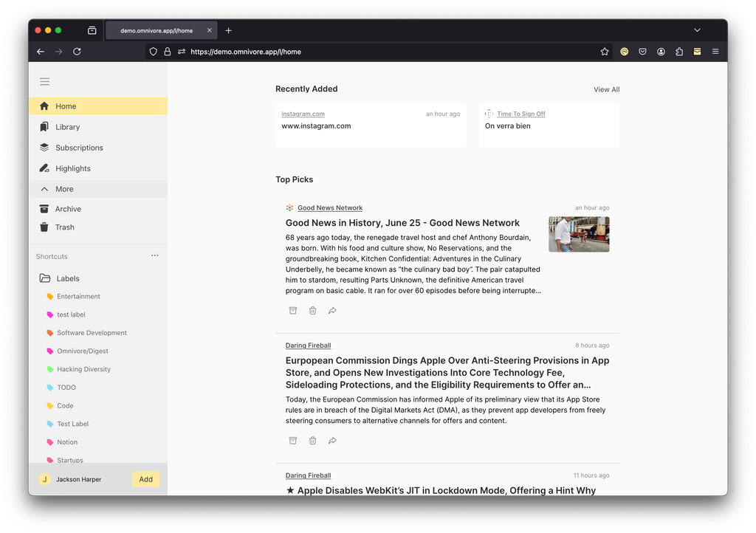Select the Entertainment label
This screenshot has height=533, width=756.
click(x=78, y=296)
